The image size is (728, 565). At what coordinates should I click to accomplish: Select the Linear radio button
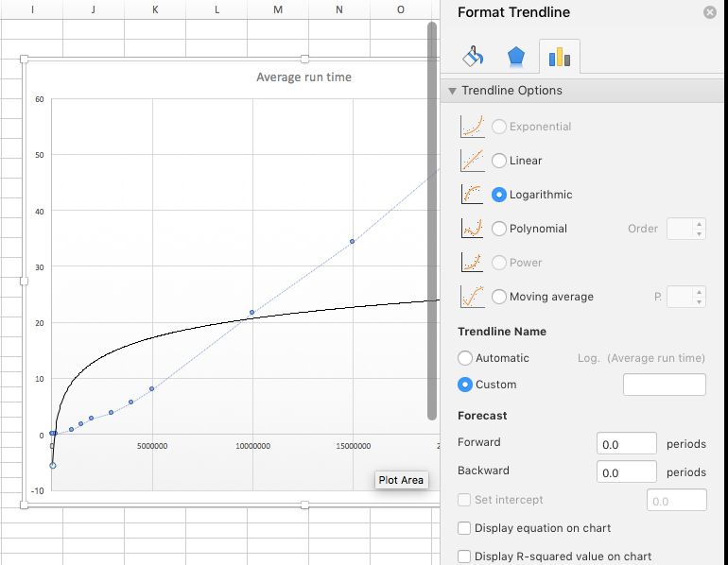coord(499,161)
